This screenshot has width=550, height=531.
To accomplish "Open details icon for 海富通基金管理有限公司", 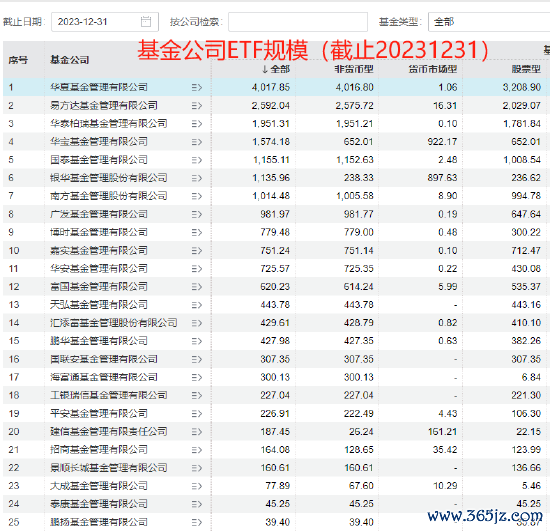I will pyautogui.click(x=197, y=377).
